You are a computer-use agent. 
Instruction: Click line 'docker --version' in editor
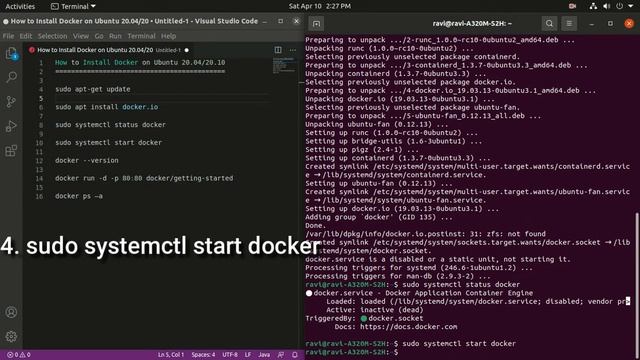pyautogui.click(x=87, y=160)
